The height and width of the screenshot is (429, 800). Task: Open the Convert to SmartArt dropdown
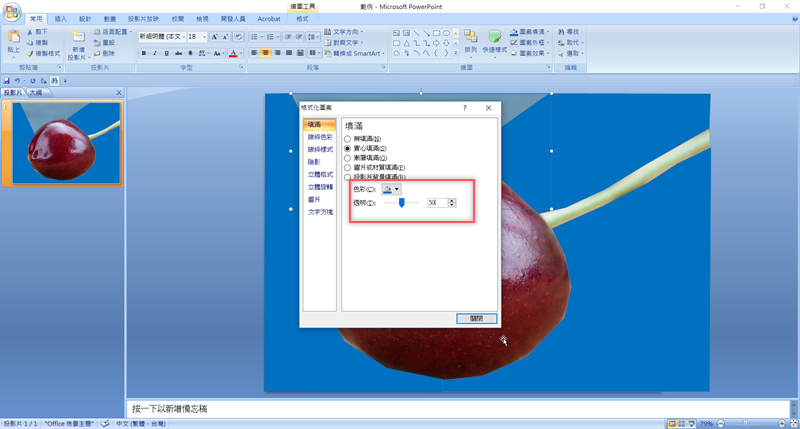pyautogui.click(x=355, y=54)
